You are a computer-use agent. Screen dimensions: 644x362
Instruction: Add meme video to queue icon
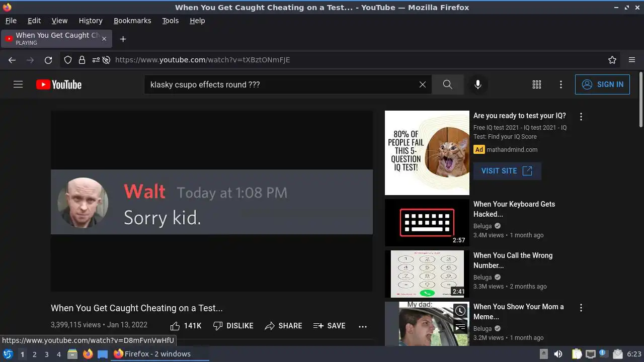click(x=460, y=328)
